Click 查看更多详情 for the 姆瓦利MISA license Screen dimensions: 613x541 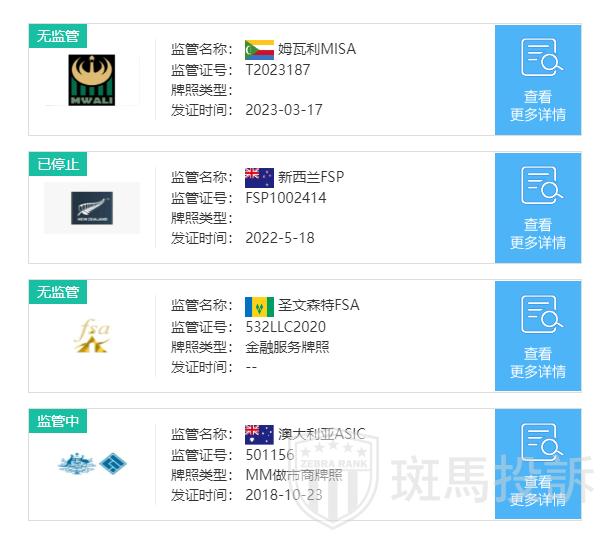[x=538, y=105]
